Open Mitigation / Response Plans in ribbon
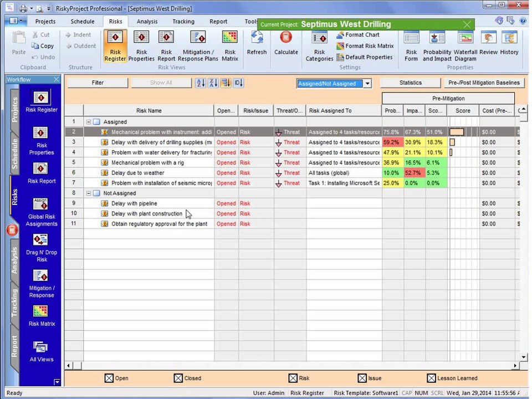 pos(198,46)
